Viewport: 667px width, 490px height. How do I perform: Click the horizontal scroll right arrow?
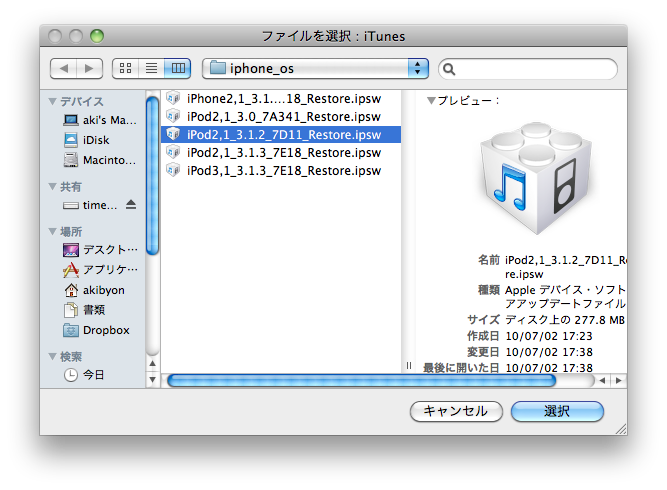(x=619, y=381)
